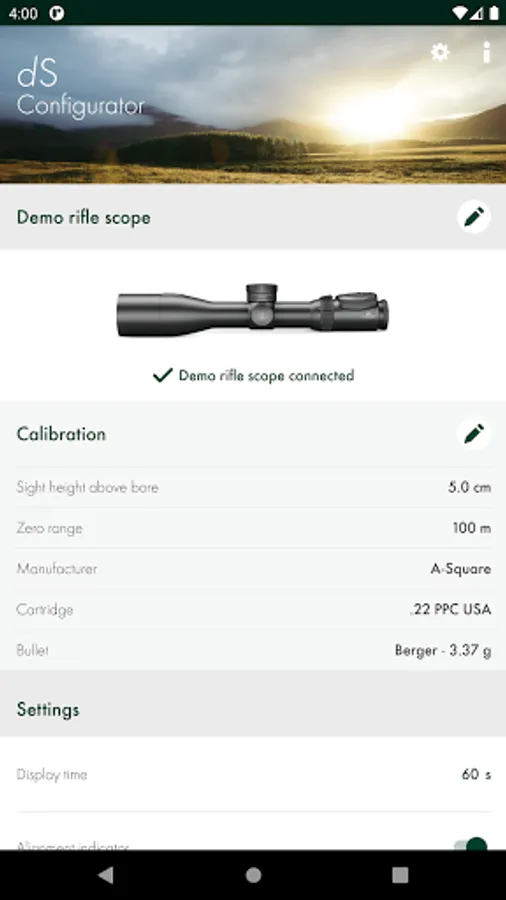
Task: Tap Android back navigation button
Action: 106,875
